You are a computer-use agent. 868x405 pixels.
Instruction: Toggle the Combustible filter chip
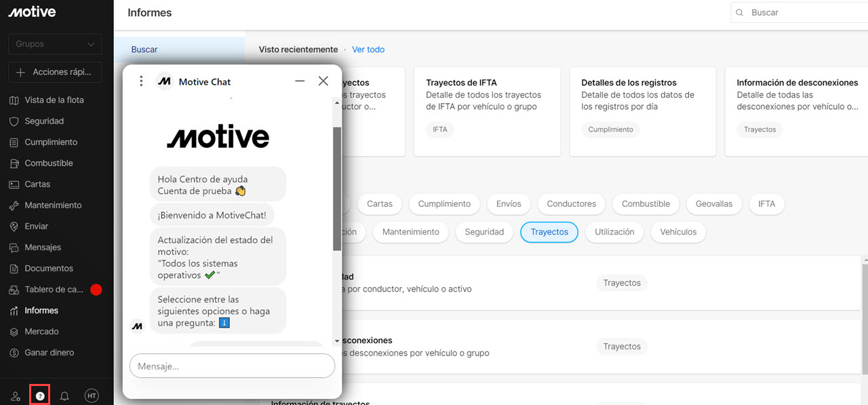click(x=646, y=204)
